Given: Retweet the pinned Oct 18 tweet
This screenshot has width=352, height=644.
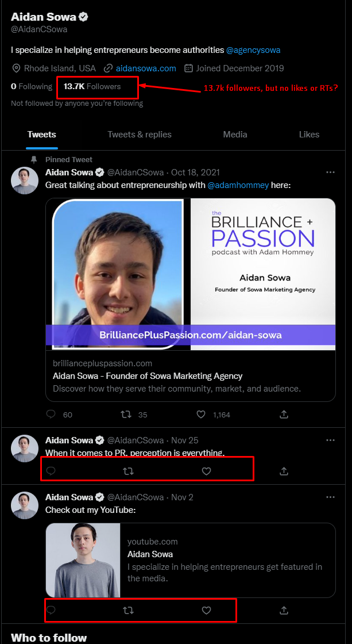Looking at the screenshot, I should pyautogui.click(x=125, y=414).
